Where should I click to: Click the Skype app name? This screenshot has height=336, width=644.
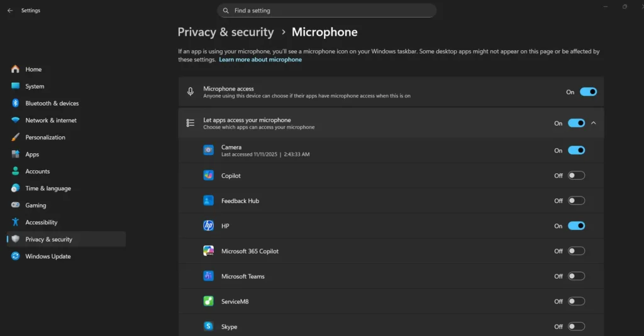[229, 327]
